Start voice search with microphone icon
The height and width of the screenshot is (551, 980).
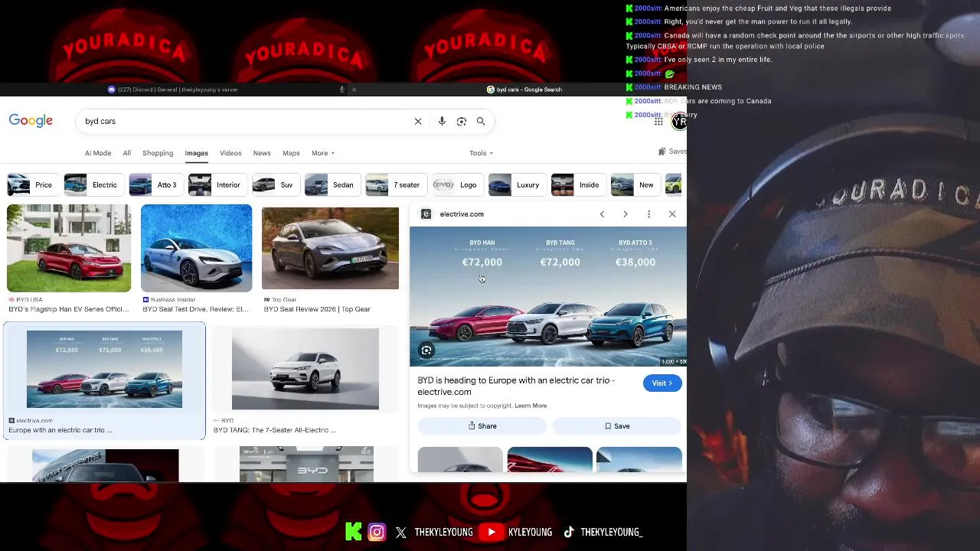[x=442, y=121]
